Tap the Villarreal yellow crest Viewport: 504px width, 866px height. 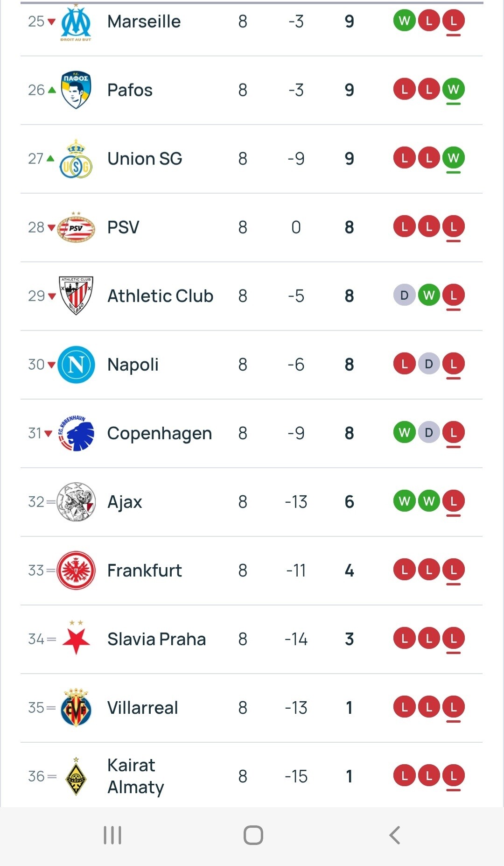[x=76, y=708]
